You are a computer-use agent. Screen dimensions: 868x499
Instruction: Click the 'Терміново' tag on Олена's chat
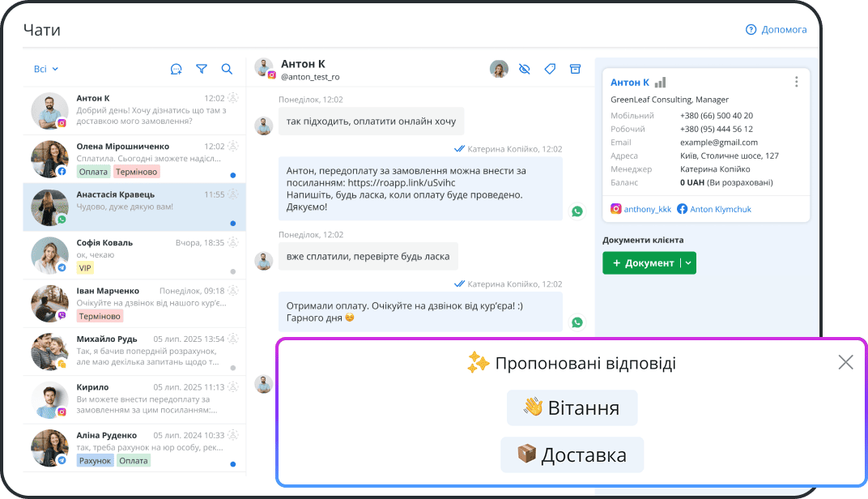134,172
